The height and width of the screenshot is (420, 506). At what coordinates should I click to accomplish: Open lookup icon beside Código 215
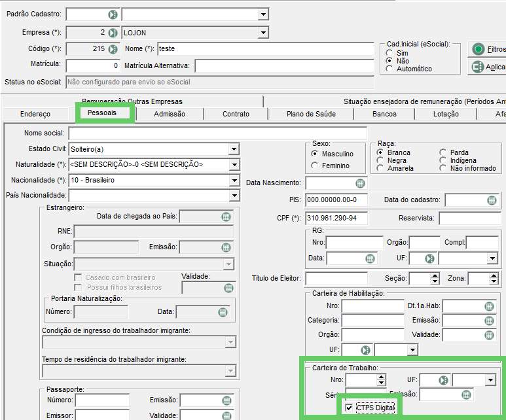pos(113,49)
